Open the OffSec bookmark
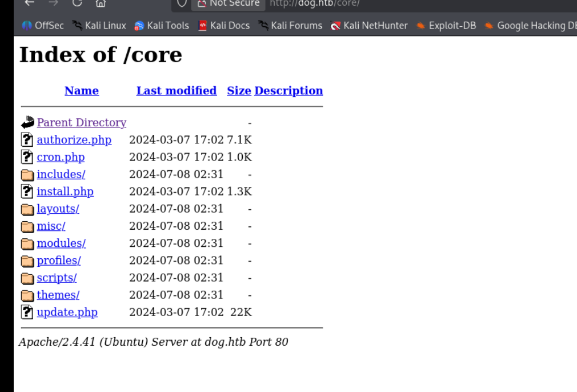Screen dimensions: 577x392 (x=43, y=26)
